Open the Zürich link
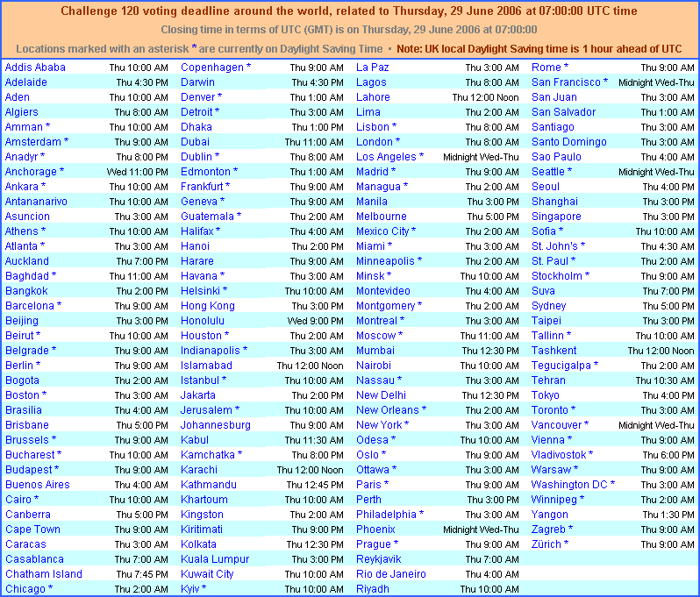This screenshot has width=700, height=597. pos(546,544)
